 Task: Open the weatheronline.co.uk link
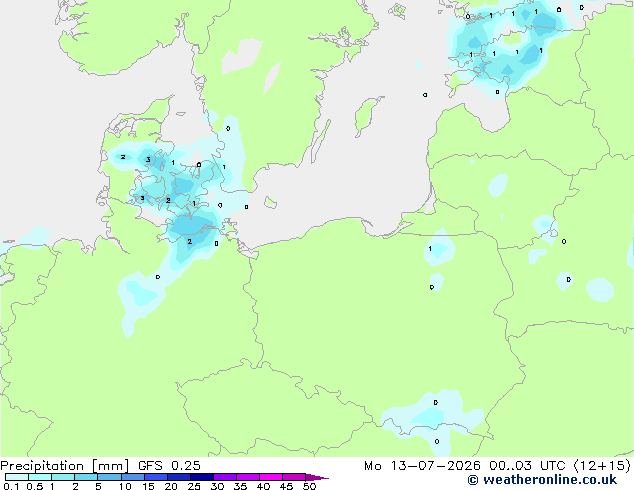coord(542,480)
